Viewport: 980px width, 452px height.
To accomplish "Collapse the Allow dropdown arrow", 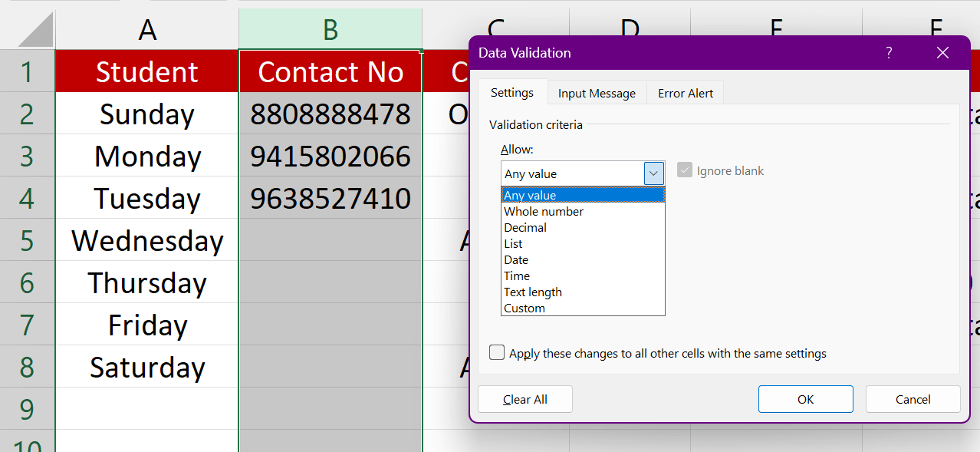I will 653,174.
